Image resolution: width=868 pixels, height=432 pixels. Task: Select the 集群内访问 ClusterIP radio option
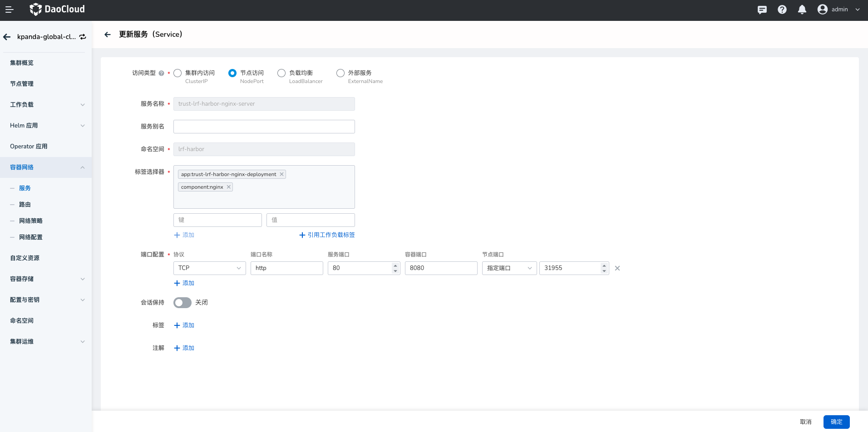(178, 73)
